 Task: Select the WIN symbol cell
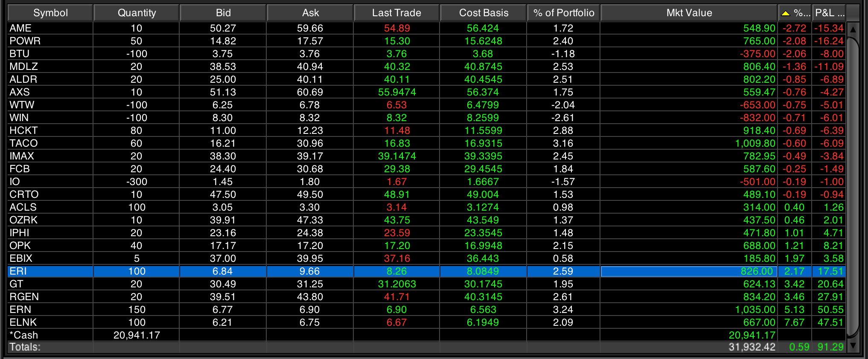tap(50, 118)
